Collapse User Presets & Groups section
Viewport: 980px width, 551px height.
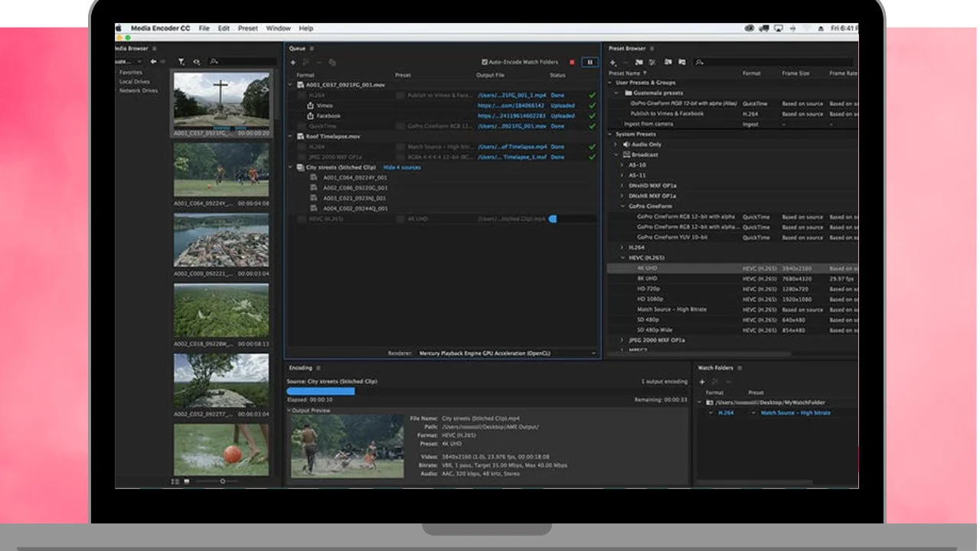[x=610, y=83]
